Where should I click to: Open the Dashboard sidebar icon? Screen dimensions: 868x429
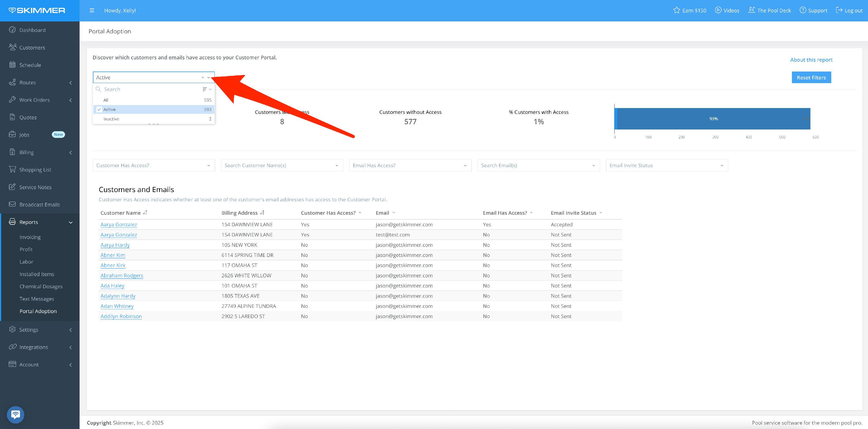pos(12,30)
